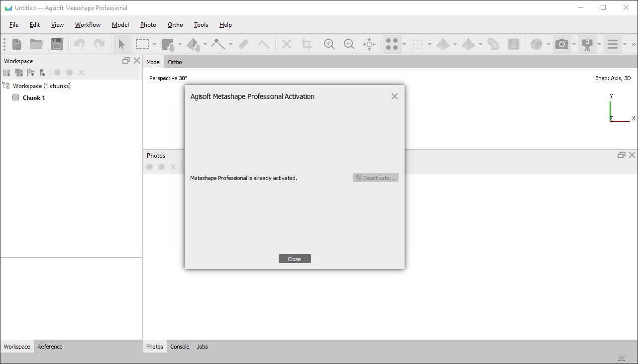The image size is (638, 364).
Task: Switch to the Ortho tab
Action: [175, 62]
